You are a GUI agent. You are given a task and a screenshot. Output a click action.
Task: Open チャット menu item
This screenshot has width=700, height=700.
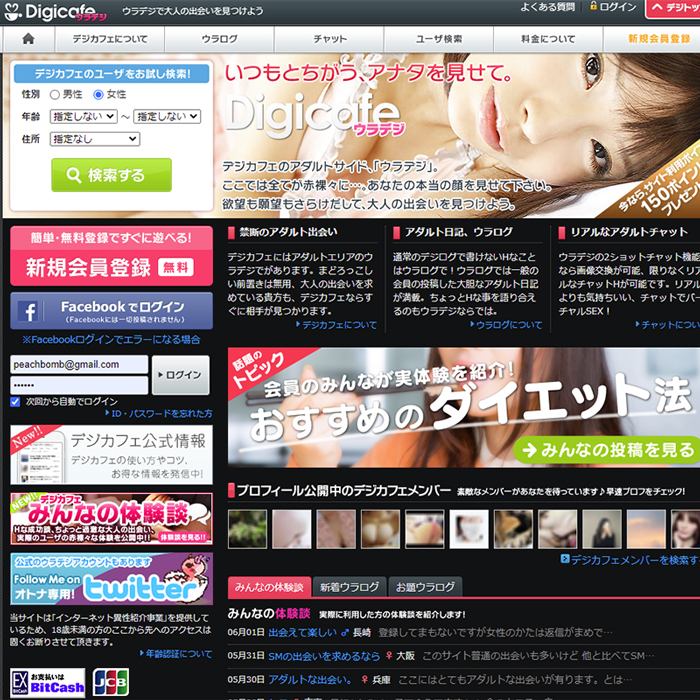click(329, 39)
